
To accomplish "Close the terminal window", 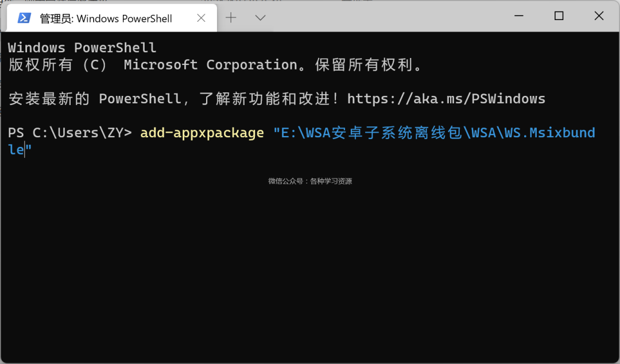I will 599,16.
